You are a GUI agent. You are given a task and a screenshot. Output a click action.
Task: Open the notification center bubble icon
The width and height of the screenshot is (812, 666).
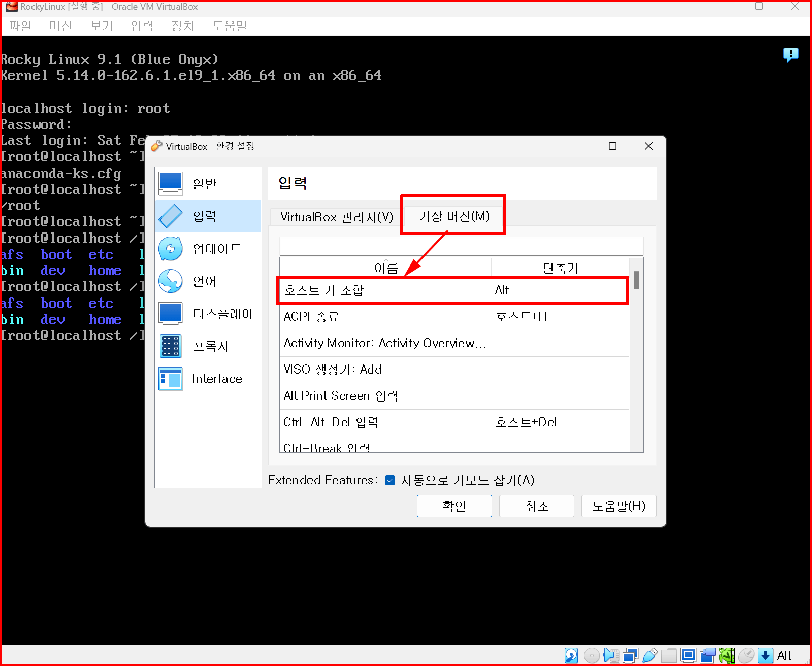(791, 55)
